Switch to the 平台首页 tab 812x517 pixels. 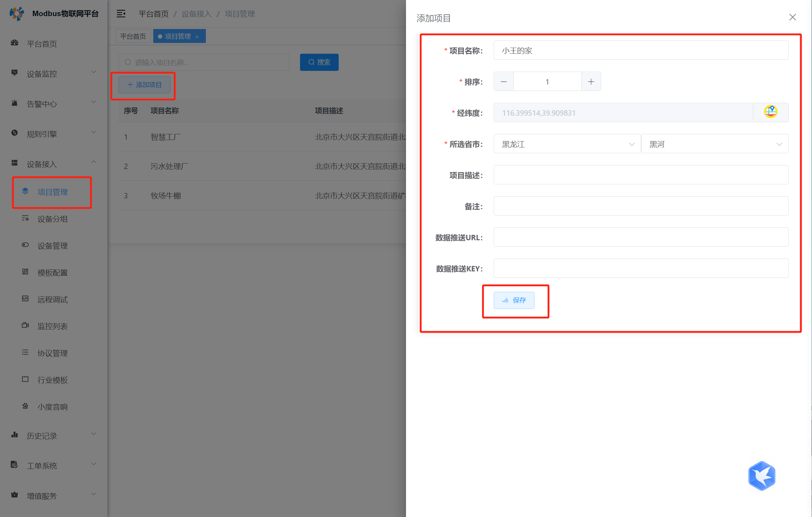tap(133, 36)
